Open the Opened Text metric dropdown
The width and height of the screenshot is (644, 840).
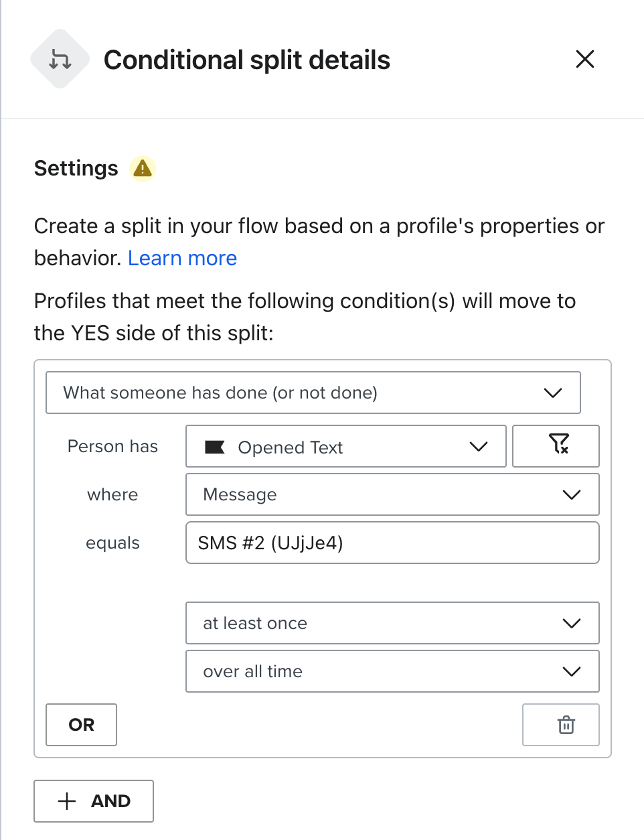[x=345, y=447]
